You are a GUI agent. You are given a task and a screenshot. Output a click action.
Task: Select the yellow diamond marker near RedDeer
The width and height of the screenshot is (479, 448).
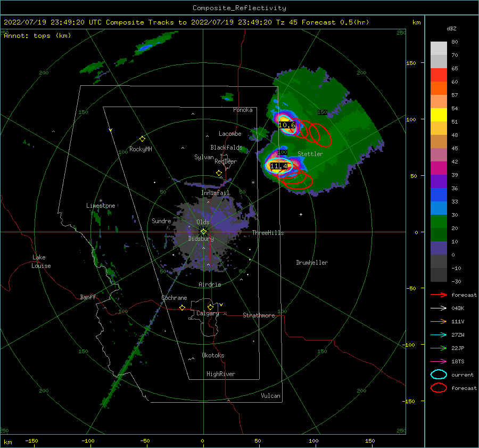click(x=219, y=173)
